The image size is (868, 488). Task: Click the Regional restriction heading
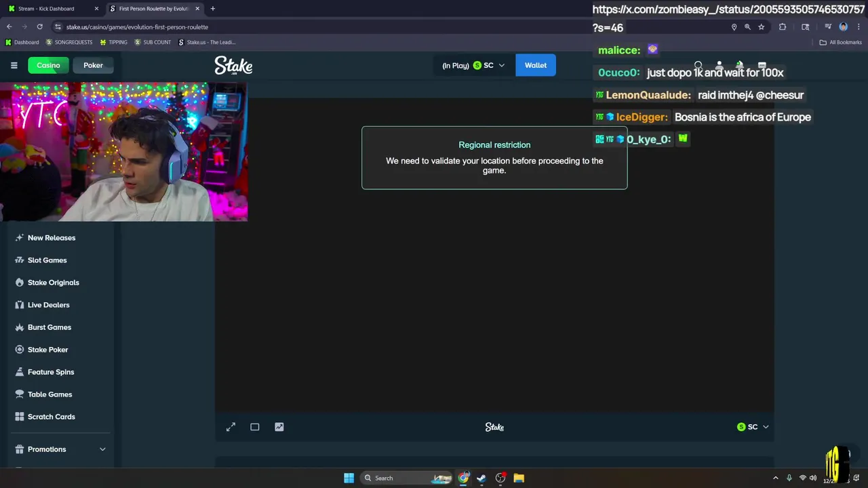pos(494,145)
